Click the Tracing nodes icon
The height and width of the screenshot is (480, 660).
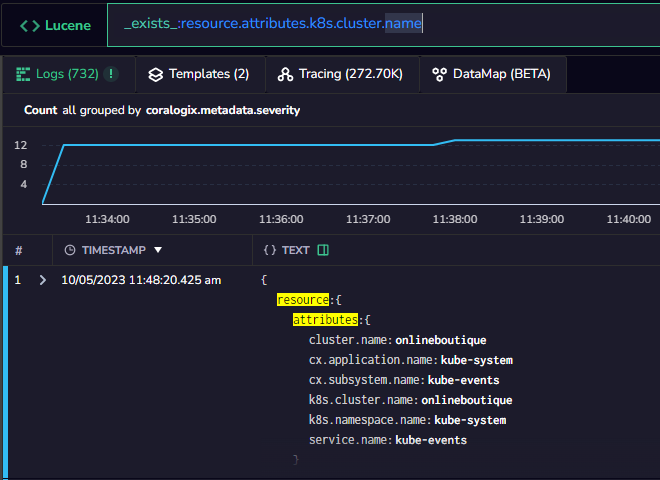pyautogui.click(x=285, y=75)
